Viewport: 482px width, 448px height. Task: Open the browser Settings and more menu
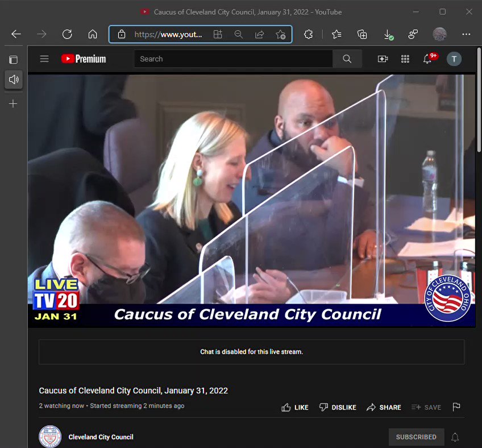(466, 34)
